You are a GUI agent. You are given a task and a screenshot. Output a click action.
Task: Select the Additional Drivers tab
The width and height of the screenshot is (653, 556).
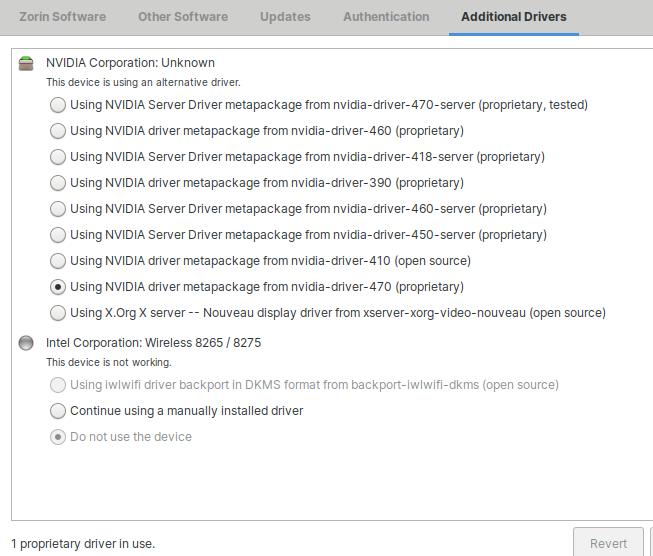tap(513, 17)
